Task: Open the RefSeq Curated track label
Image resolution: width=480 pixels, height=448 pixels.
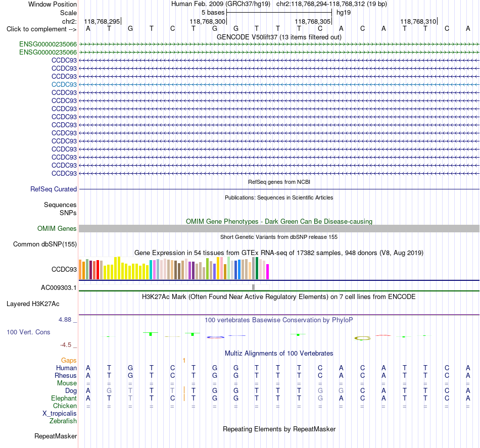Action: (x=54, y=189)
